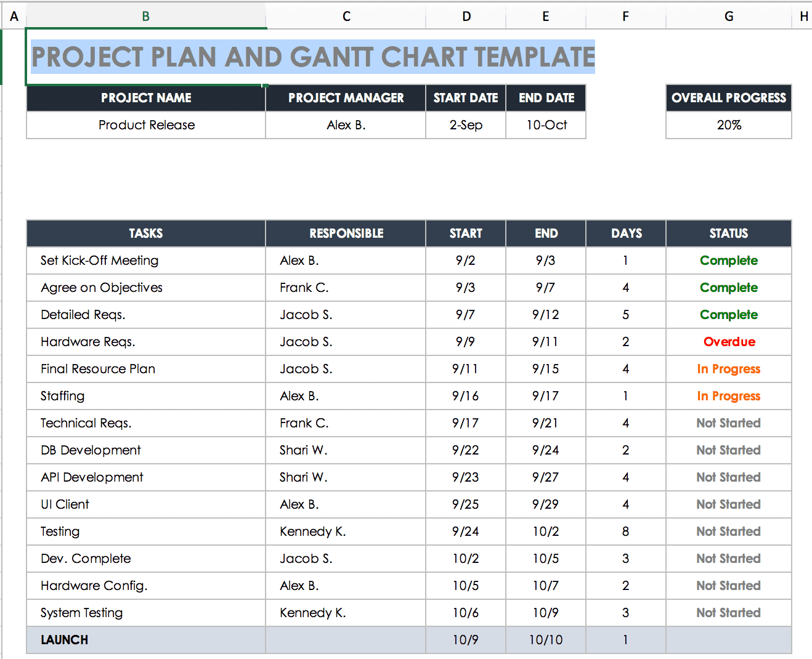
Task: Click the 20% overall progress cell
Action: 729,125
